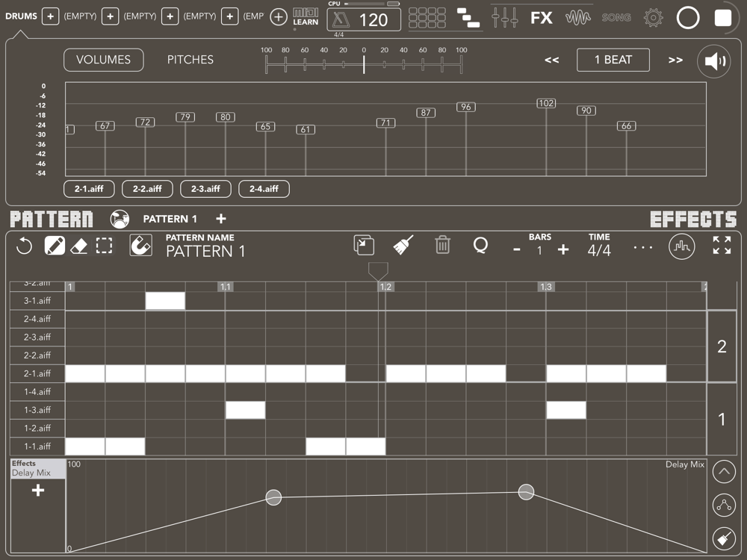The height and width of the screenshot is (560, 747).
Task: Increase bars with the plus button
Action: [563, 249]
